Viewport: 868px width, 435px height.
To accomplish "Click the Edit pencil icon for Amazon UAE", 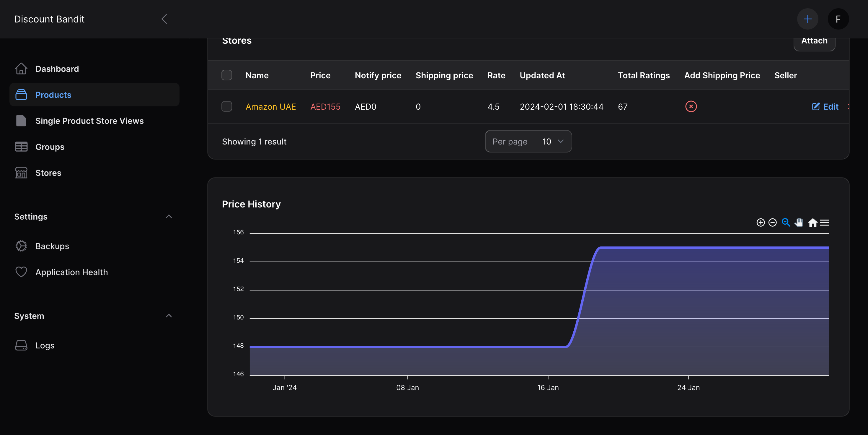I will coord(815,106).
